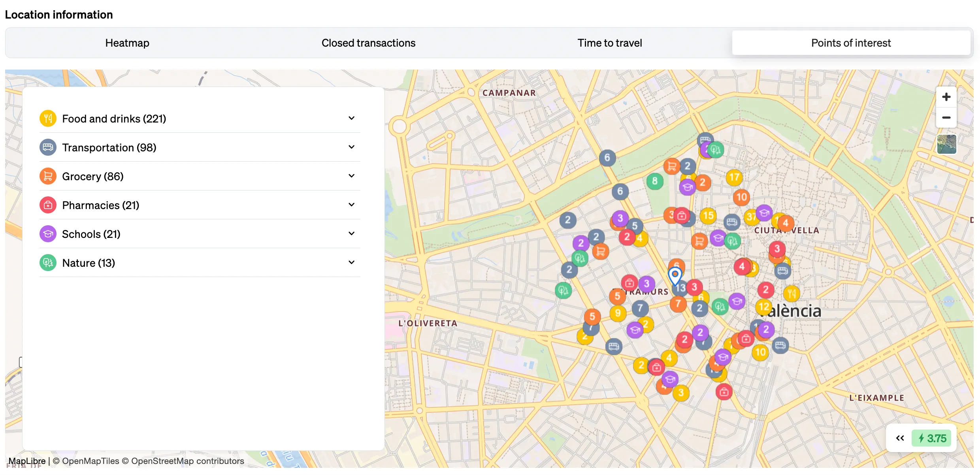
Task: Click the Grocery cart icon in list
Action: pyautogui.click(x=48, y=176)
